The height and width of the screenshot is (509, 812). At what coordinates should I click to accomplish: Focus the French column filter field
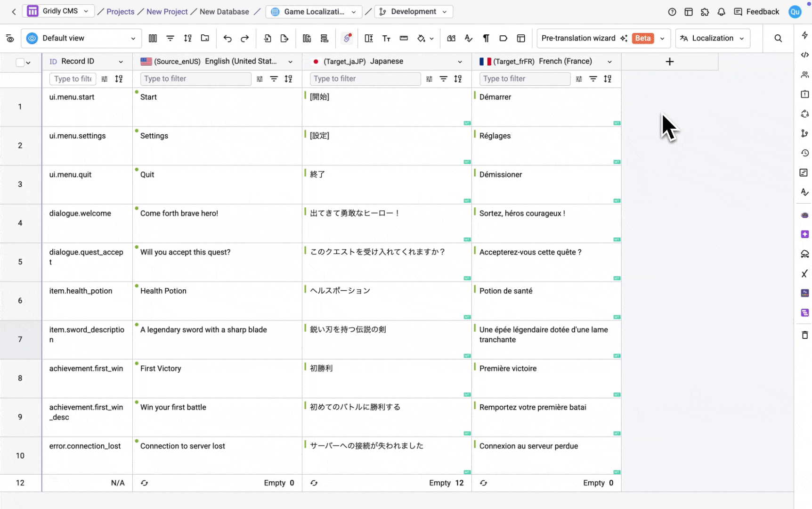coord(525,79)
